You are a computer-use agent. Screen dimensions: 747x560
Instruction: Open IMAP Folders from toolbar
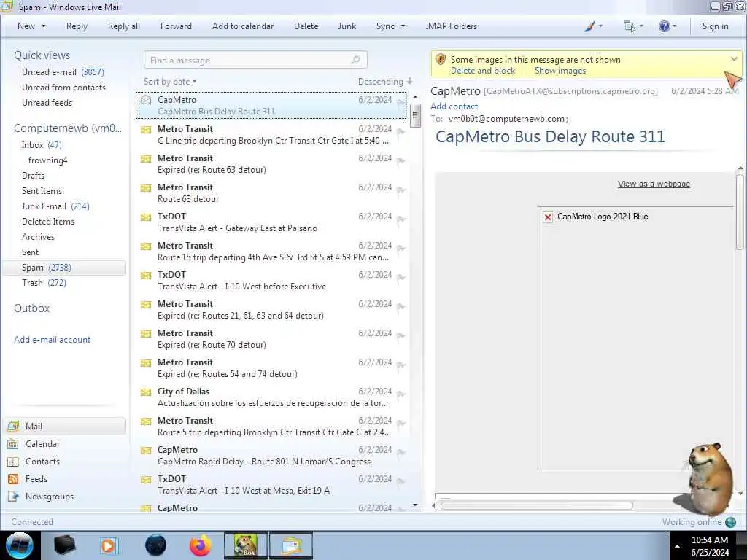(451, 27)
